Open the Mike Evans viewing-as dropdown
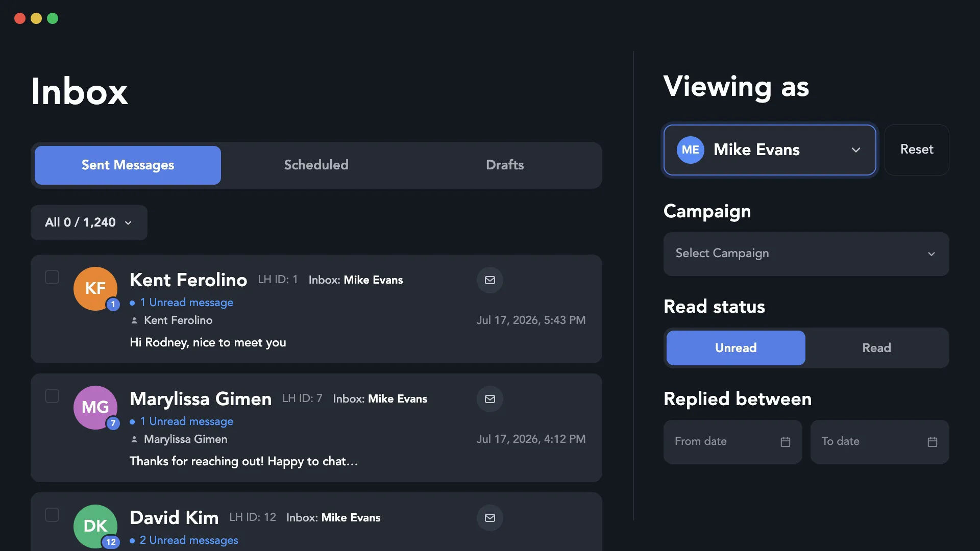Screen dimensions: 980x551 [x=770, y=150]
